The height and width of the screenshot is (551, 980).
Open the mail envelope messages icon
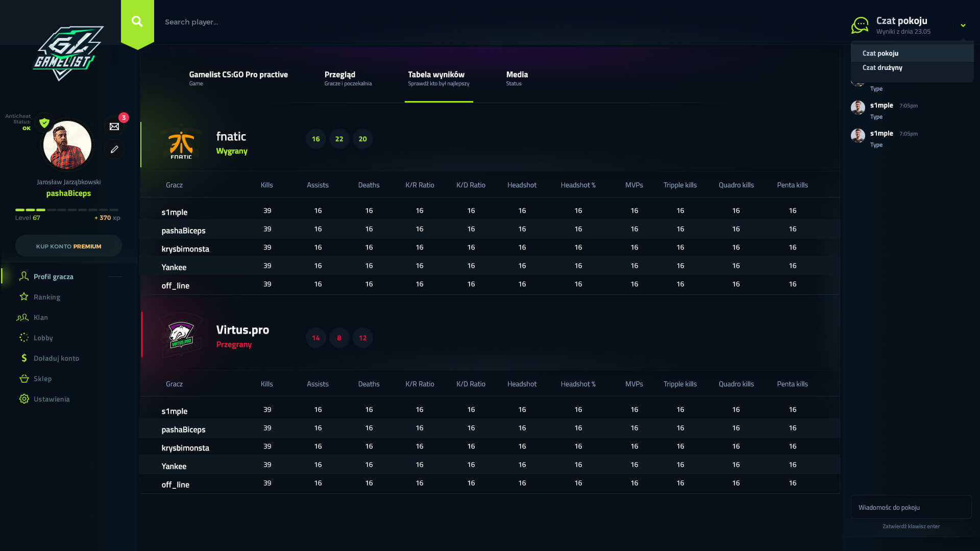pos(114,127)
